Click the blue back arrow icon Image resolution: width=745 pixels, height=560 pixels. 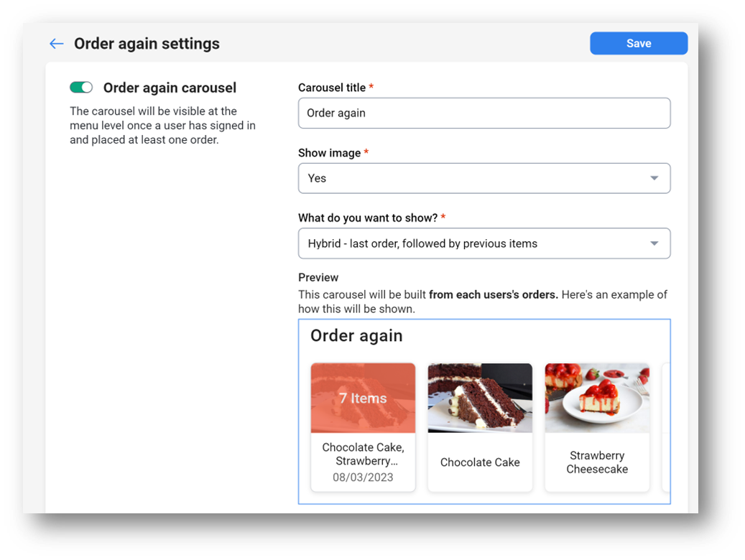[x=56, y=43]
